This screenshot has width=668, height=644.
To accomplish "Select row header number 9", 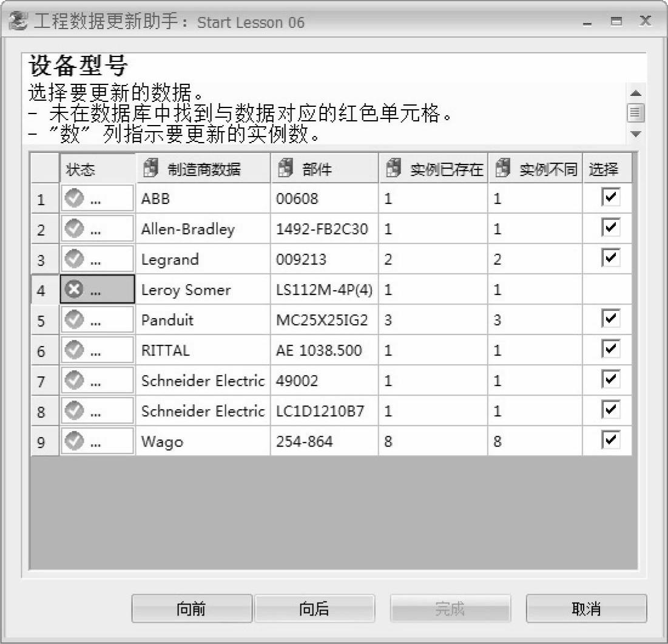I will [x=45, y=441].
